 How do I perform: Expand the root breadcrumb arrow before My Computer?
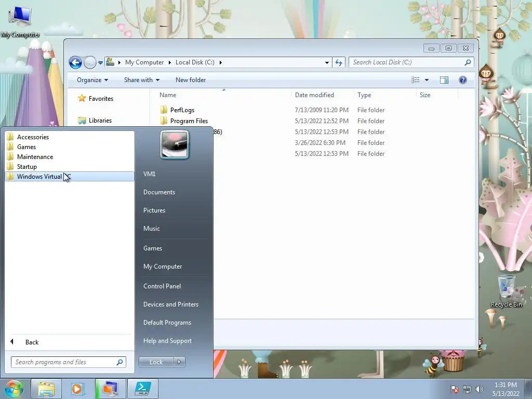point(119,62)
